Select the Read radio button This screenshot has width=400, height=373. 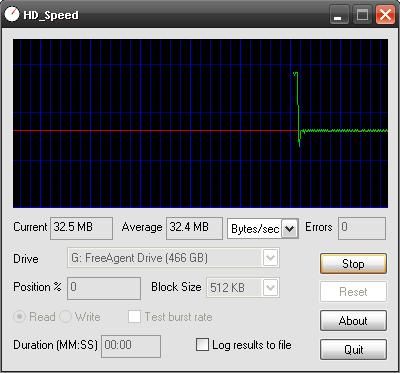click(x=19, y=317)
